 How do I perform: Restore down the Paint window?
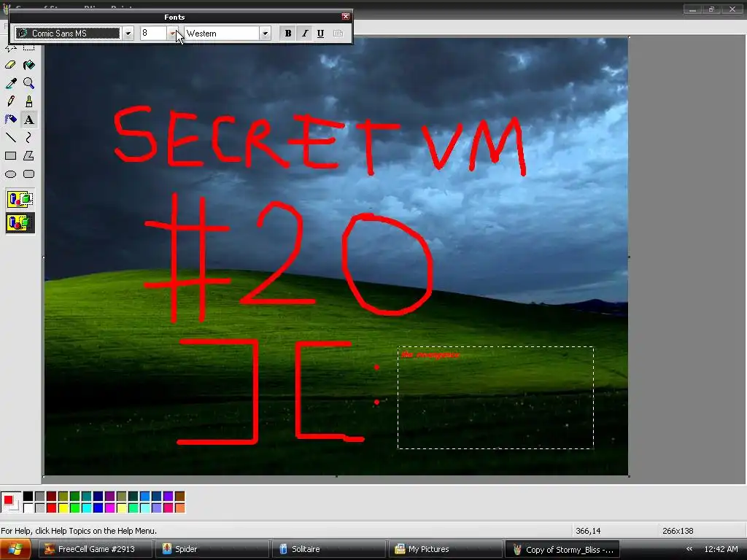[x=712, y=9]
